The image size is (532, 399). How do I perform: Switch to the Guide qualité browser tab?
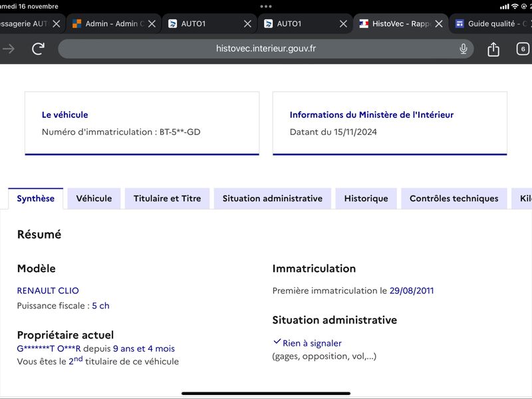(x=491, y=24)
